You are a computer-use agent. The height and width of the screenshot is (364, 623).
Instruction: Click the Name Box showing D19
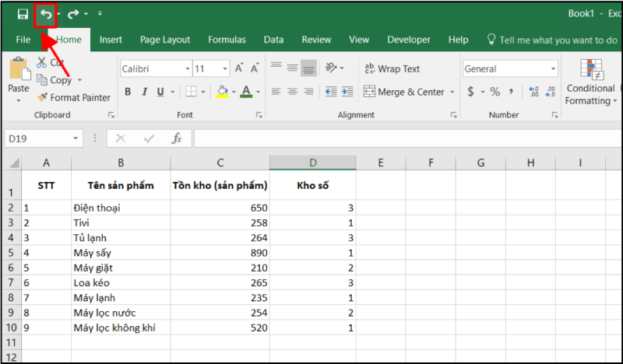pos(44,138)
